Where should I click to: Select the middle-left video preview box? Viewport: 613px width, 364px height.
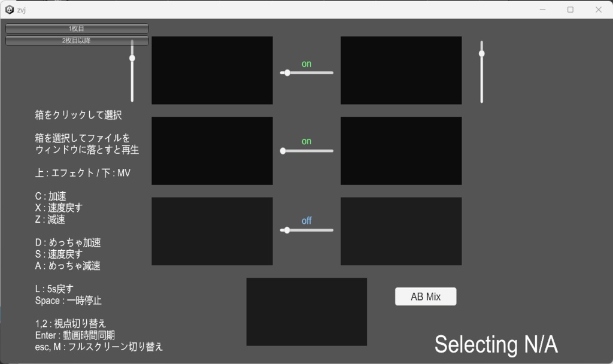pyautogui.click(x=213, y=150)
